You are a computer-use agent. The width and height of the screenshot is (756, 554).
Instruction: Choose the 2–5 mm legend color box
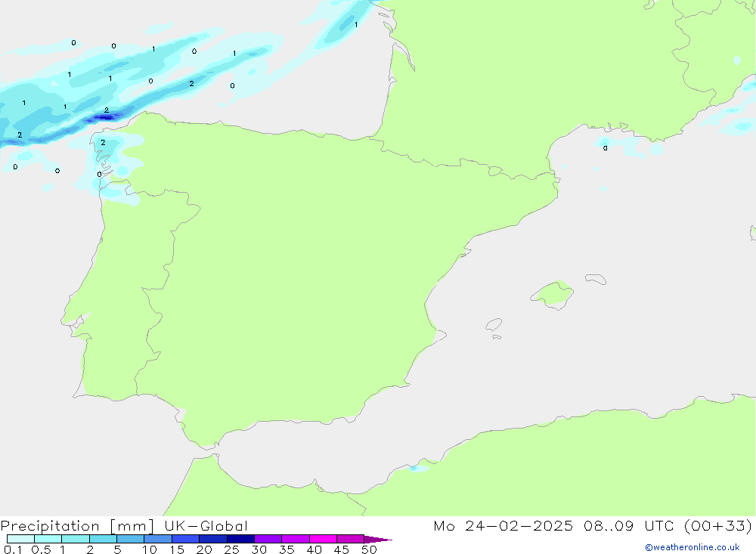[x=103, y=539]
